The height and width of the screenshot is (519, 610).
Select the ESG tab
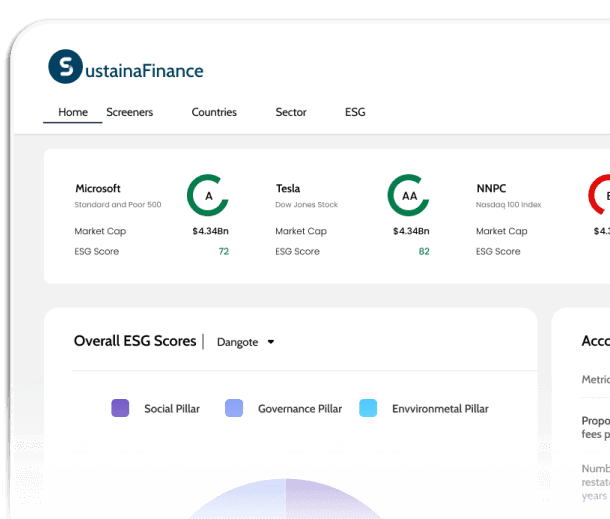coord(355,112)
